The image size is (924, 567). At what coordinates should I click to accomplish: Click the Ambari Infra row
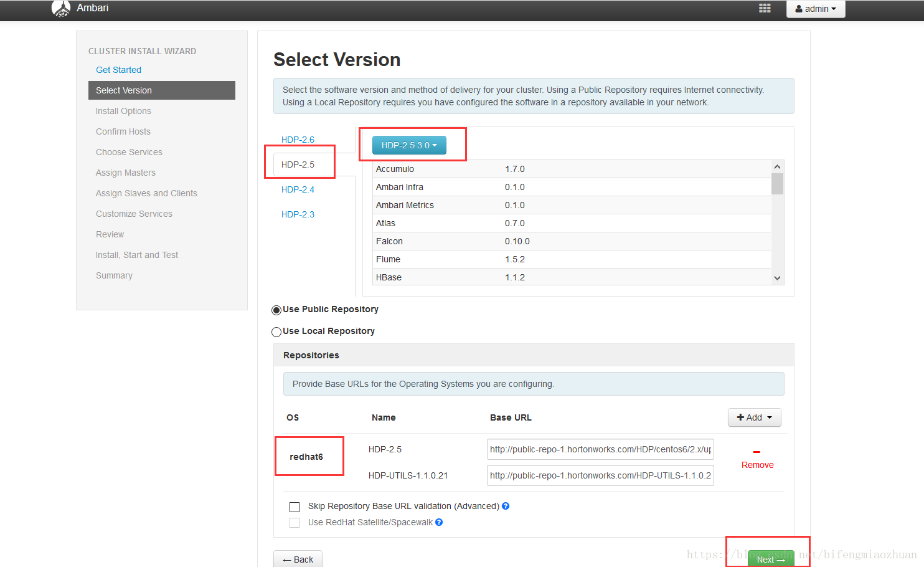click(x=572, y=187)
